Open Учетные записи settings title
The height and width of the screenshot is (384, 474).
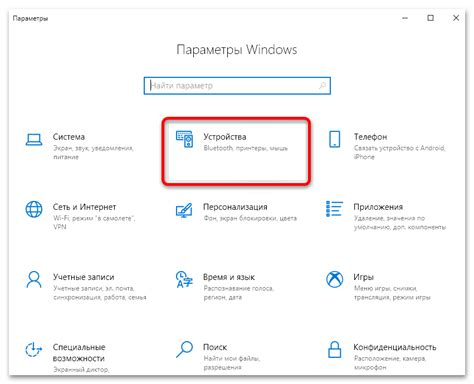click(84, 277)
